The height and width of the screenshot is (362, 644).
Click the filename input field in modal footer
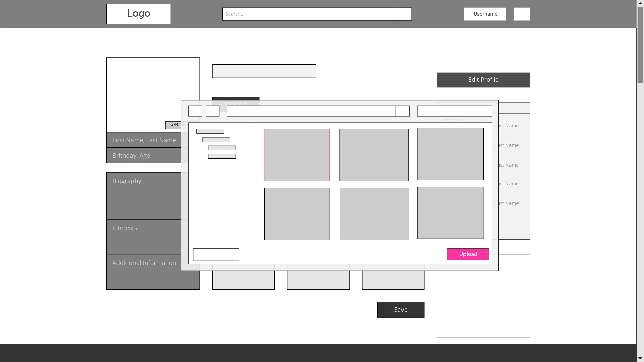click(216, 254)
